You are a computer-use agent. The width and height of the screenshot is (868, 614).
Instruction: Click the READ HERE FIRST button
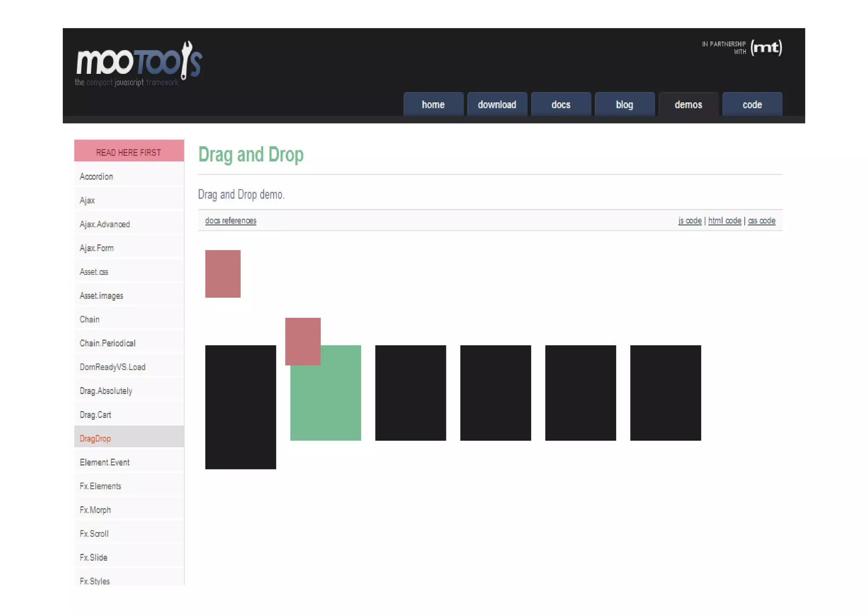[129, 152]
